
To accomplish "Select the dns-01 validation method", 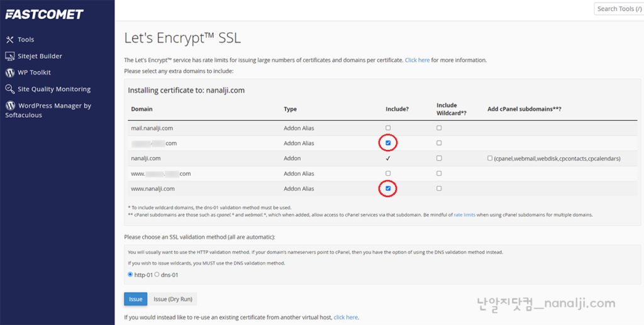I will click(x=157, y=275).
